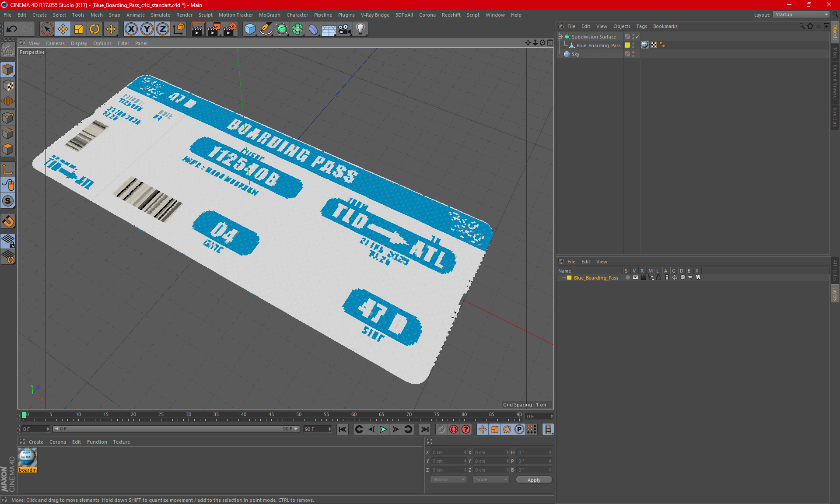This screenshot has width=840, height=504.
Task: Add a Cube primitive object
Action: 250,29
